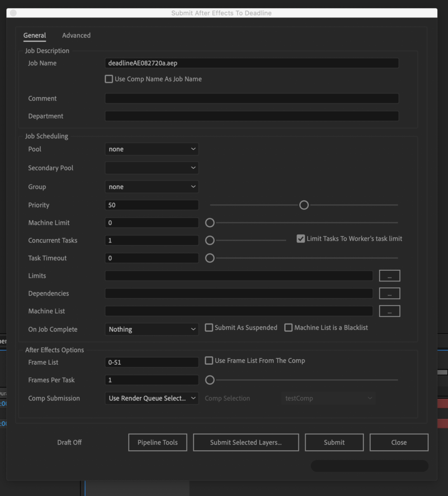The image size is (448, 496).
Task: Click the window close button in title bar
Action: [x=13, y=13]
